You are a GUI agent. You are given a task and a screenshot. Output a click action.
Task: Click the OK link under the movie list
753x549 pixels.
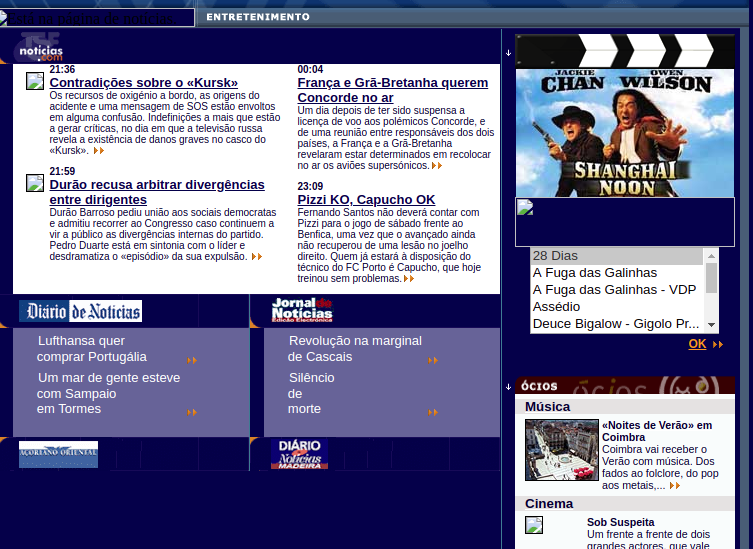pyautogui.click(x=697, y=344)
